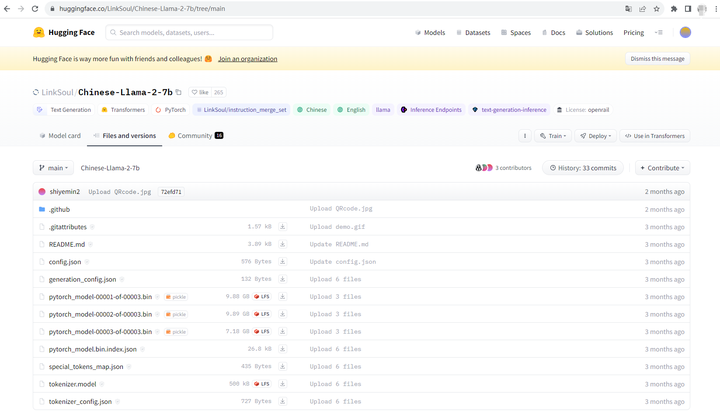Open config.json file link
The image size is (720, 417).
tap(65, 262)
